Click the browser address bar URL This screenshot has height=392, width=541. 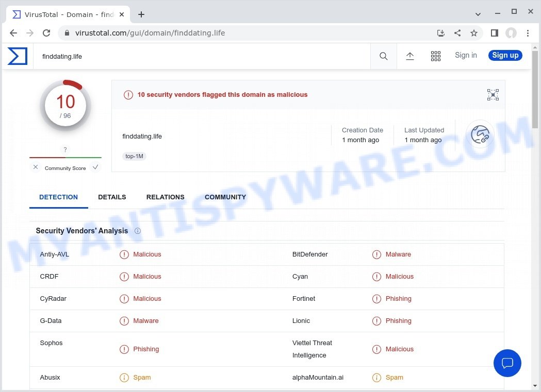[150, 33]
